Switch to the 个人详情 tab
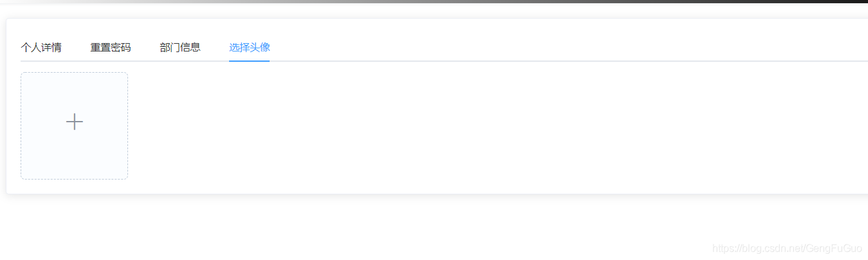 [x=41, y=48]
